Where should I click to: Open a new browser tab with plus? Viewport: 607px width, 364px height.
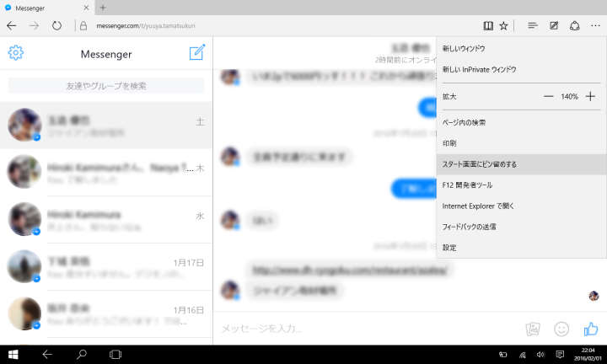coord(103,8)
